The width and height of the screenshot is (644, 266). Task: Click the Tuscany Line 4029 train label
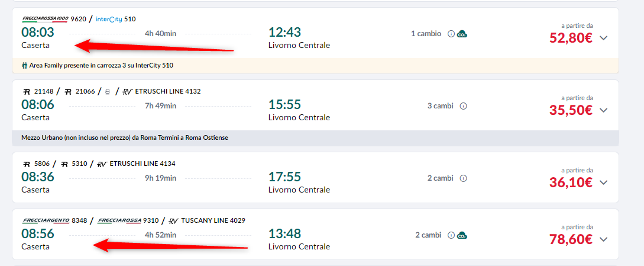click(x=213, y=220)
